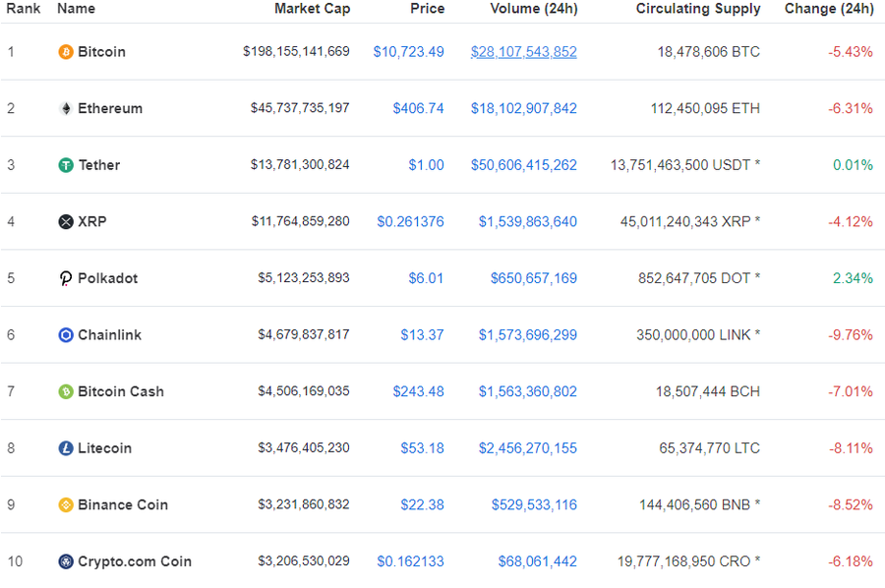Image resolution: width=885 pixels, height=588 pixels.
Task: Open the Litecoin name link
Action: tap(104, 448)
